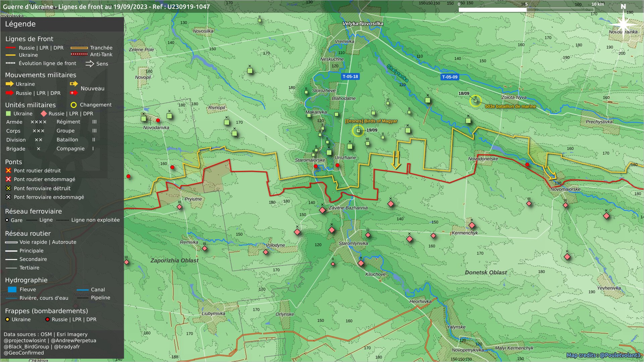This screenshot has width=644, height=362.
Task: Click the green Ukraine unit square in legend
Action: [x=8, y=114]
